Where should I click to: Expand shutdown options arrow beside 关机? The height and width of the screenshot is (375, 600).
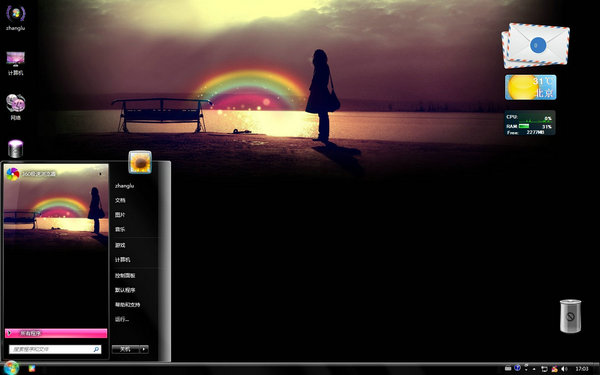pyautogui.click(x=144, y=349)
